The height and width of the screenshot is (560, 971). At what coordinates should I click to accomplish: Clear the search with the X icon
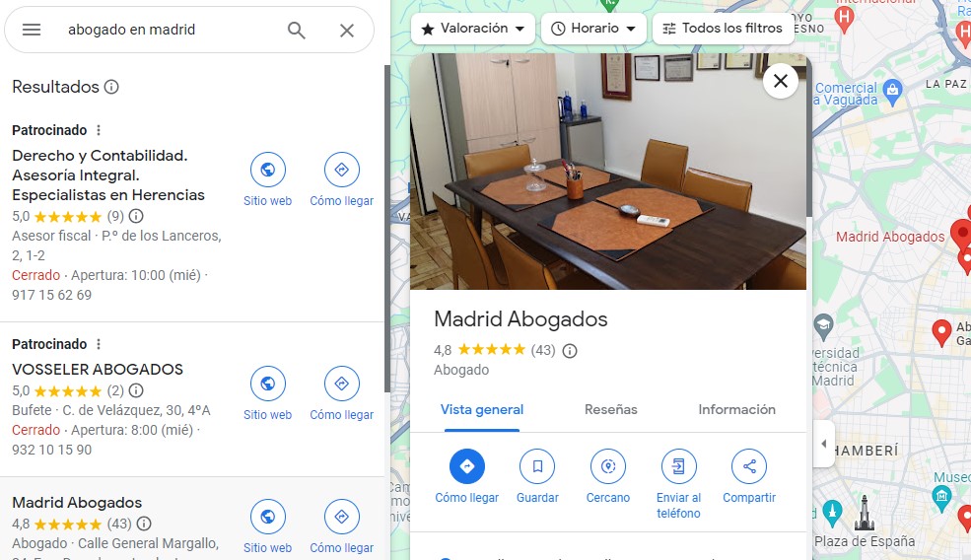tap(346, 30)
